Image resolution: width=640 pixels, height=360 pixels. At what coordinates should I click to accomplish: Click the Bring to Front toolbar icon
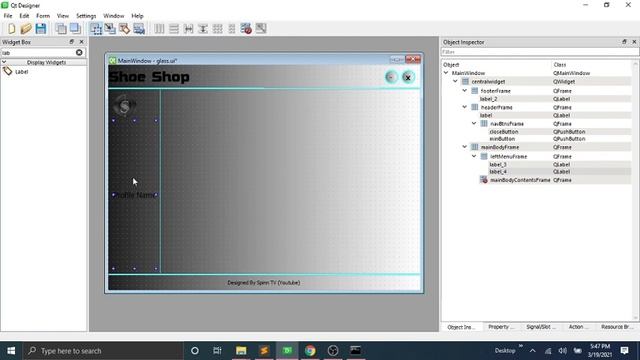coord(75,29)
